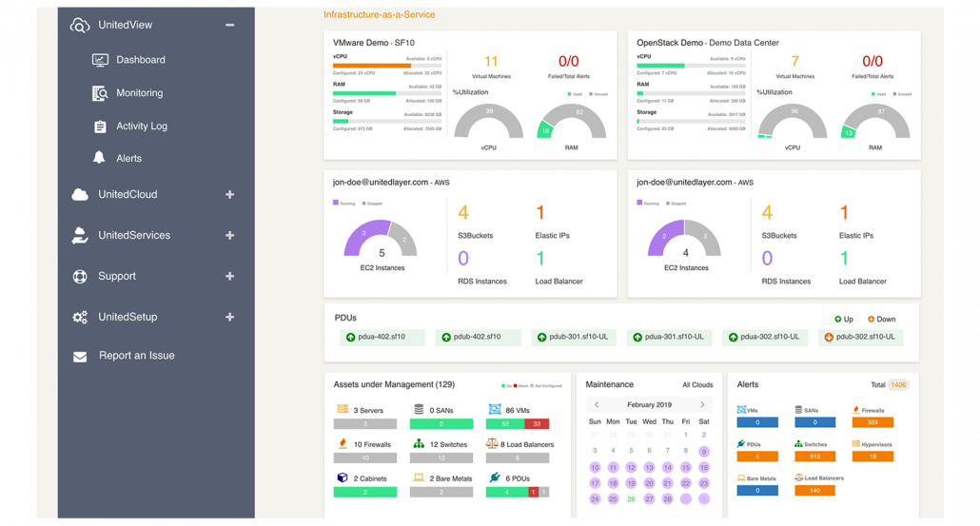This screenshot has width=980, height=526.
Task: Open the All Clouds filter in Maintenance
Action: pos(697,385)
